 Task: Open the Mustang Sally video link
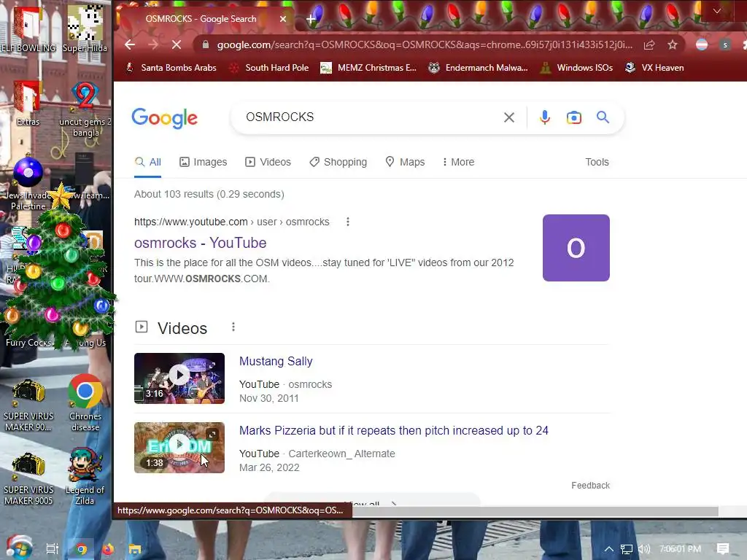(x=276, y=362)
